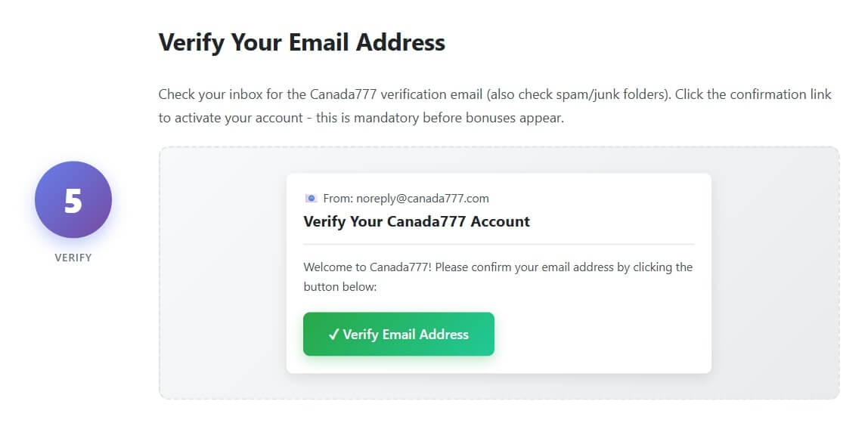Viewport: 868px width, 429px height.
Task: Click blank white space in the email card
Action: (x=605, y=332)
